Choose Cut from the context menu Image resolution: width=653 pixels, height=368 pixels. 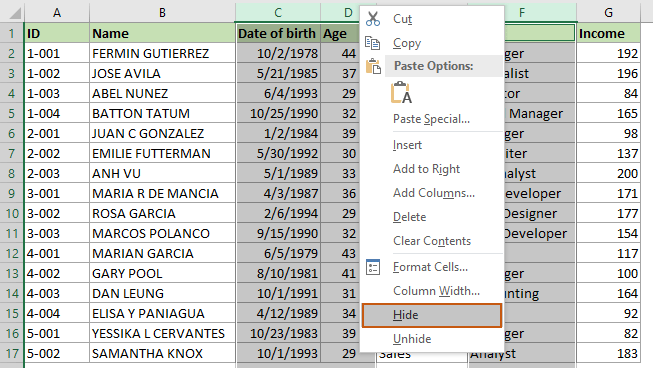coord(432,19)
